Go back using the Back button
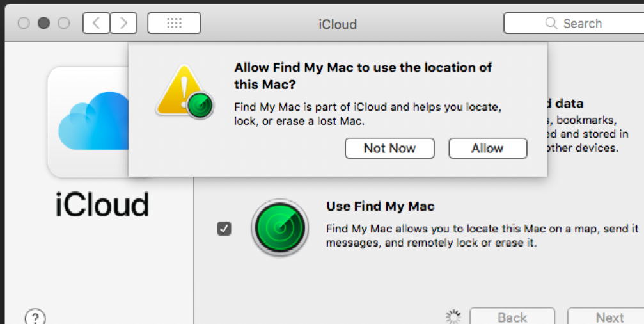This screenshot has width=644, height=324. (x=512, y=318)
